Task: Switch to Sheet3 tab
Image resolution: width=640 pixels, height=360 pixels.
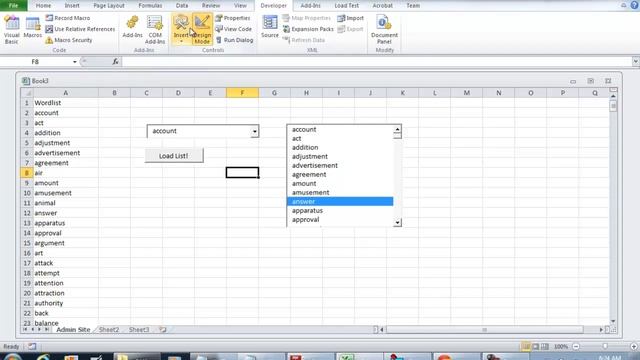Action: coord(139,329)
